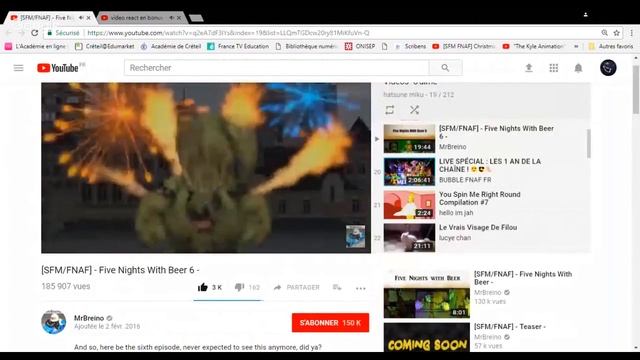Open recommended Five Nights With Beer video title

(x=523, y=278)
